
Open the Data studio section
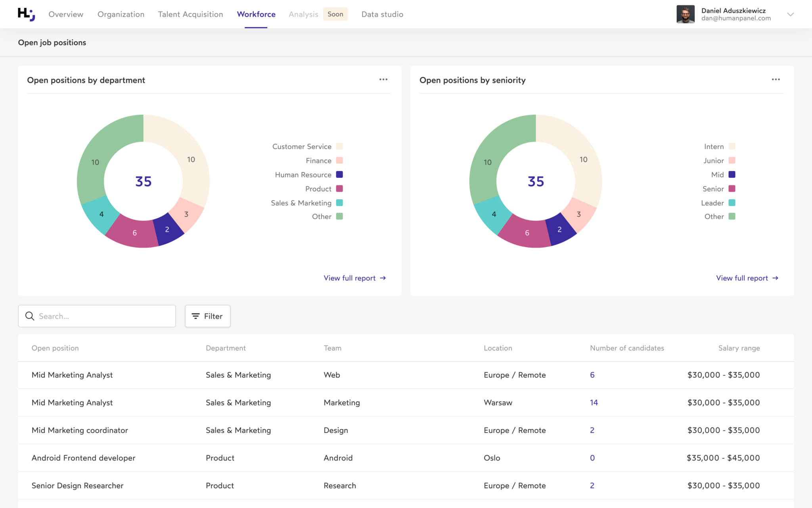382,14
